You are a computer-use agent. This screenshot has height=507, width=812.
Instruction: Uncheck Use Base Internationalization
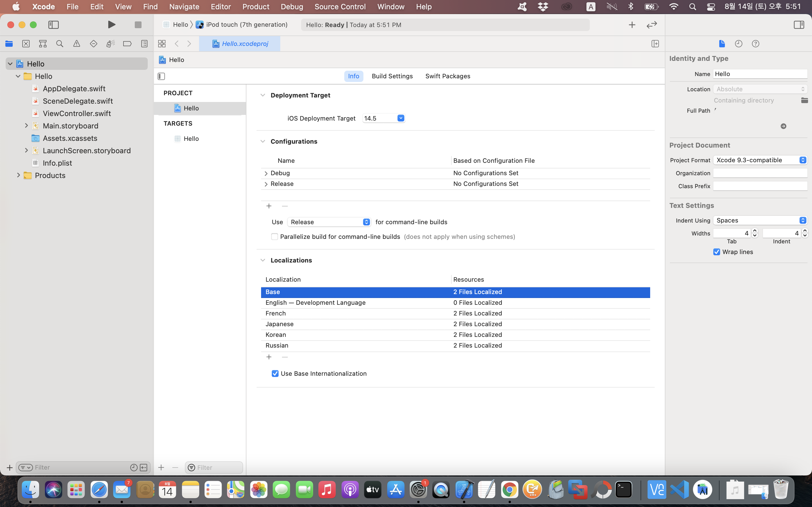[275, 373]
